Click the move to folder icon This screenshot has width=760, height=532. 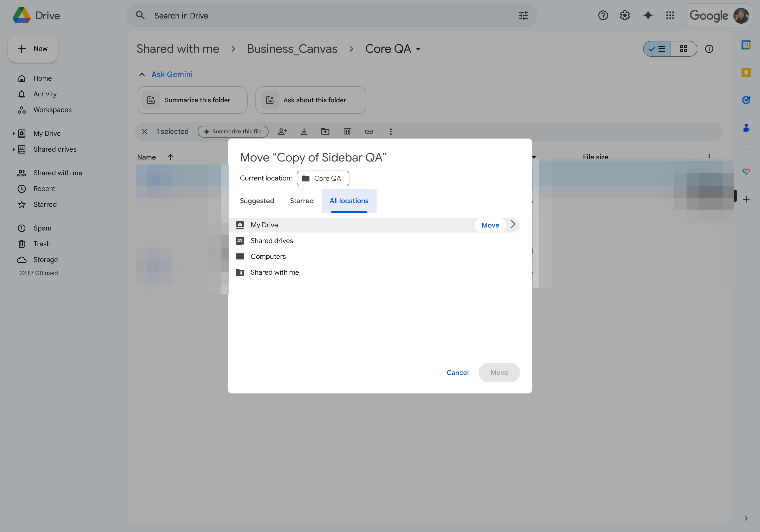click(x=326, y=132)
